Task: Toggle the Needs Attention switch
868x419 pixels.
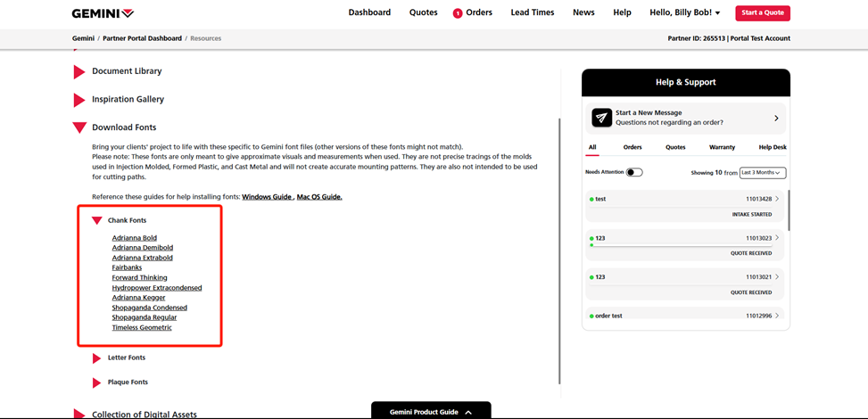Action: (x=634, y=172)
